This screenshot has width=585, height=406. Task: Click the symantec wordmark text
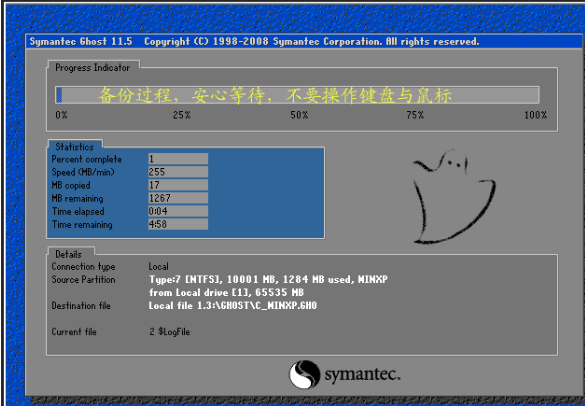point(362,375)
